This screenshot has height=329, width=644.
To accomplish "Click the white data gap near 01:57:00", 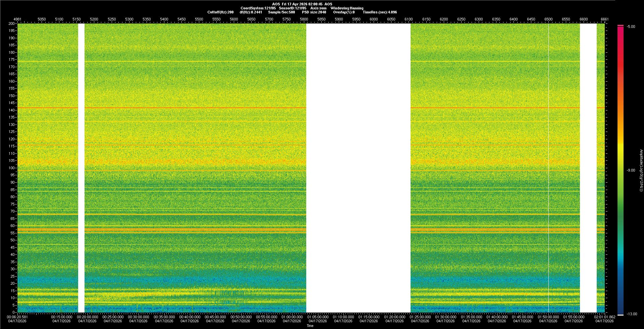I will (x=588, y=168).
